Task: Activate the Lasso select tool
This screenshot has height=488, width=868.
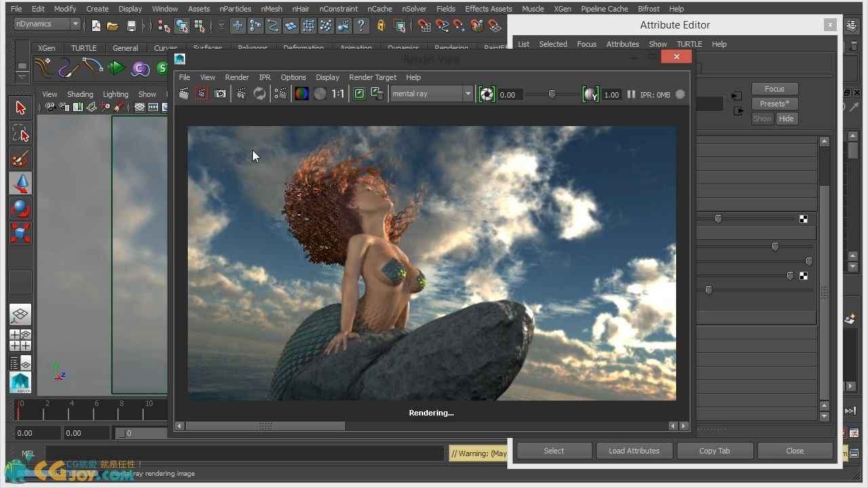Action: 20,133
